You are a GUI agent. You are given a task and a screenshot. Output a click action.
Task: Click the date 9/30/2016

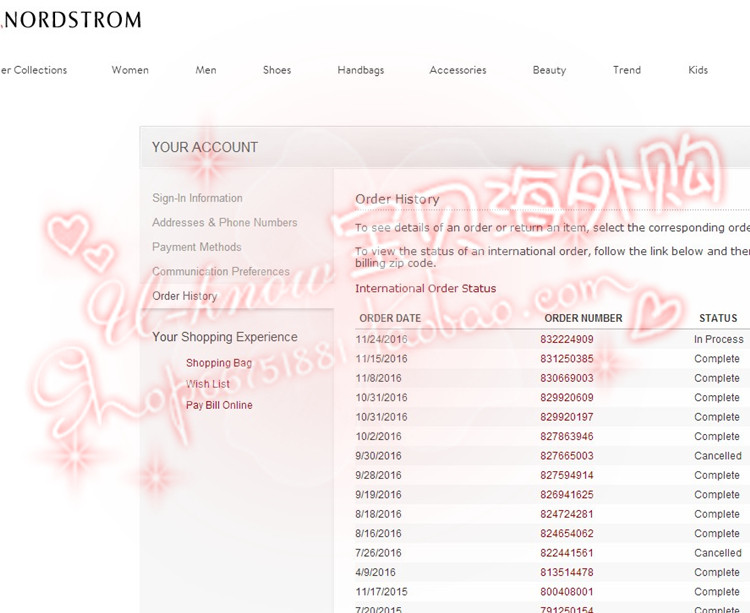(378, 456)
